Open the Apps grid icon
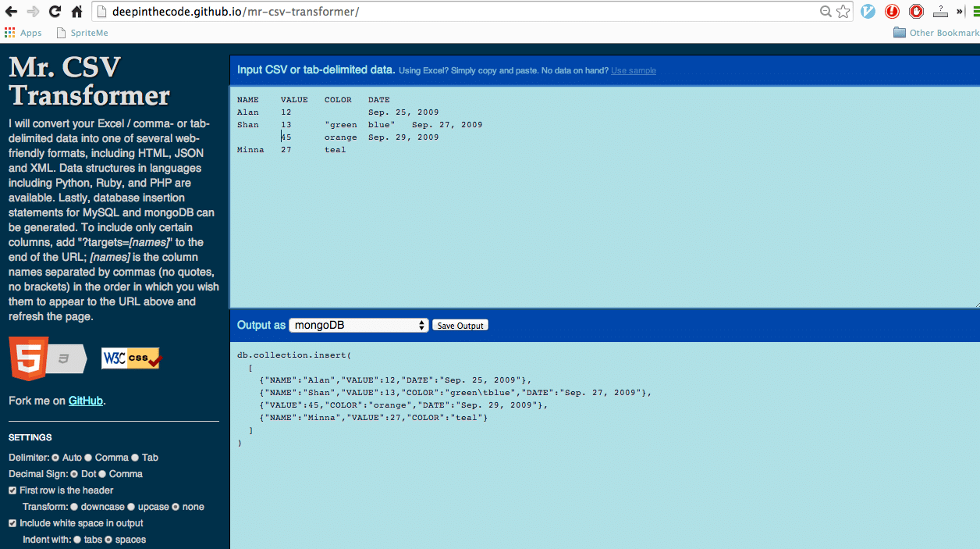 tap(10, 33)
